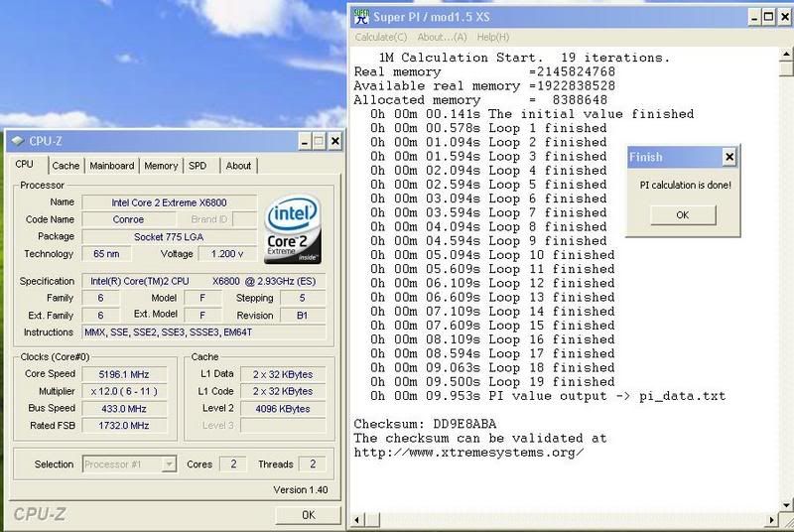Viewport: 794px width, 532px height.
Task: Click the 'The initial value finished' line
Action: 591,114
